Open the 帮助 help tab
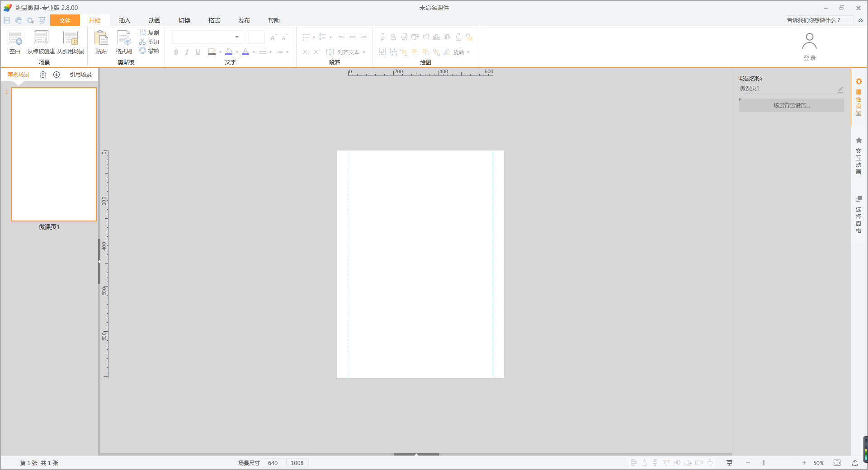 [274, 20]
